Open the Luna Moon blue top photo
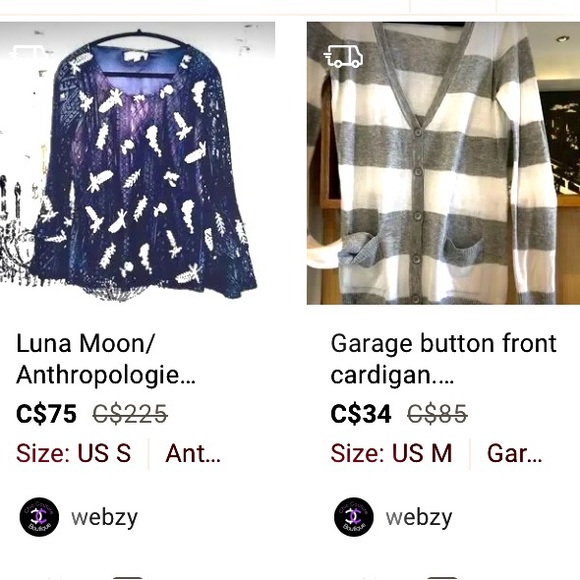This screenshot has height=580, width=580. click(x=137, y=163)
